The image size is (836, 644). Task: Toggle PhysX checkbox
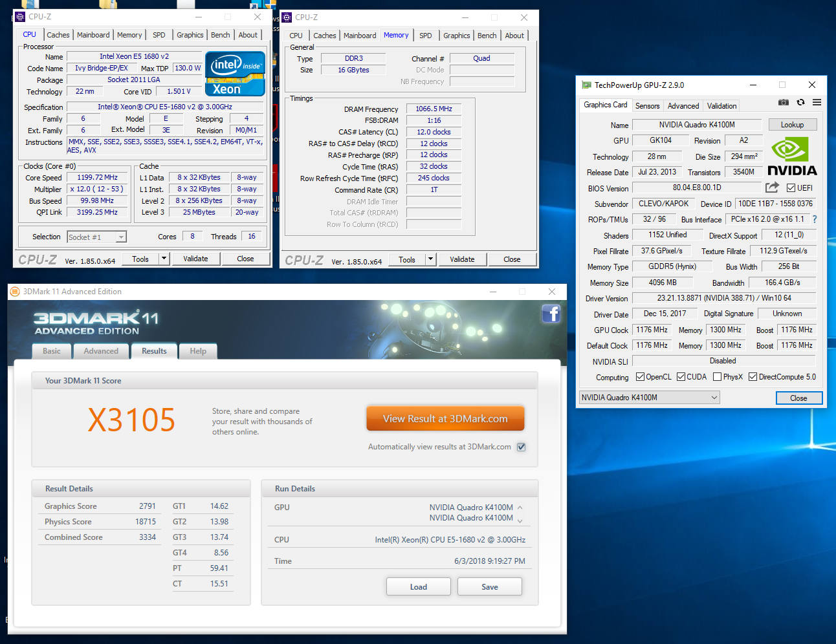(x=717, y=377)
